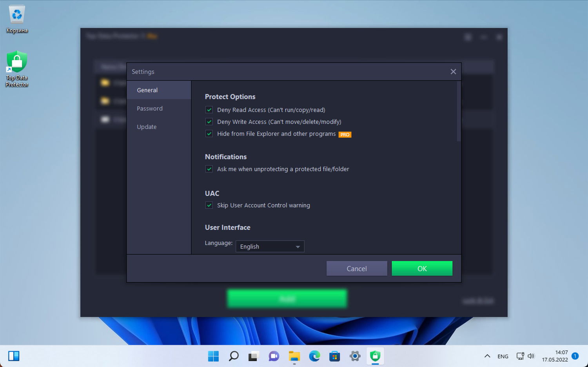Open the Windows Start menu
This screenshot has width=588, height=367.
pyautogui.click(x=213, y=356)
